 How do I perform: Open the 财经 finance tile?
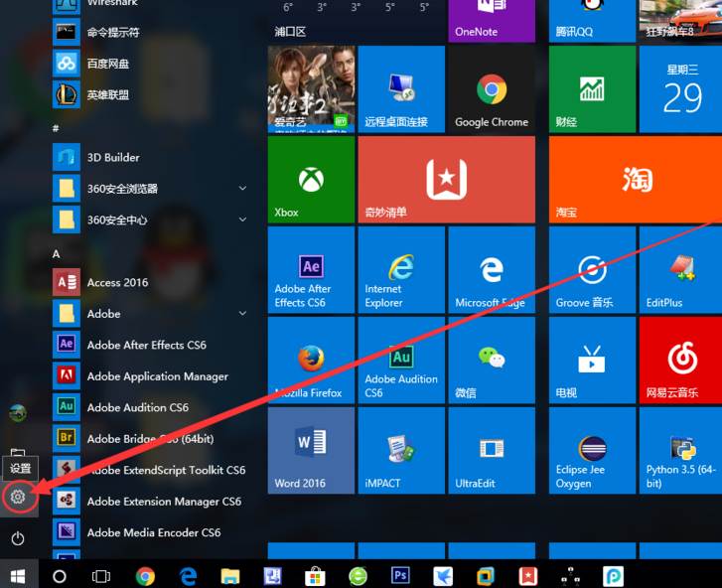click(592, 88)
